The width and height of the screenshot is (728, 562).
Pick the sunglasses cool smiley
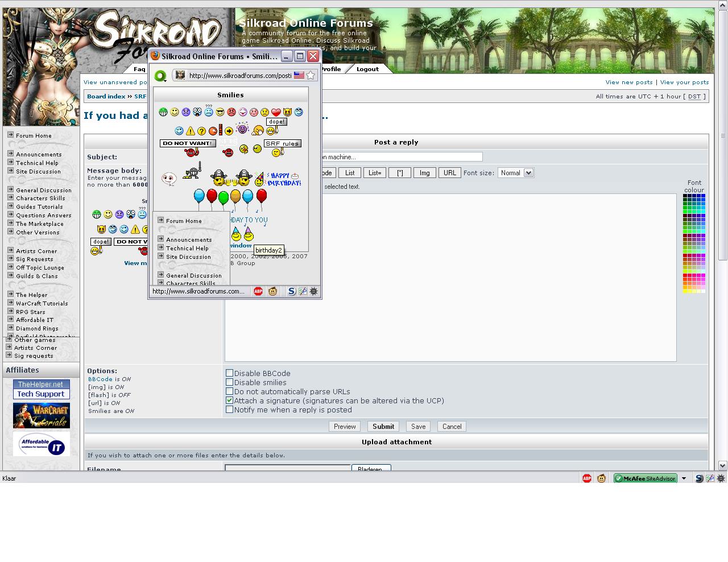point(220,113)
